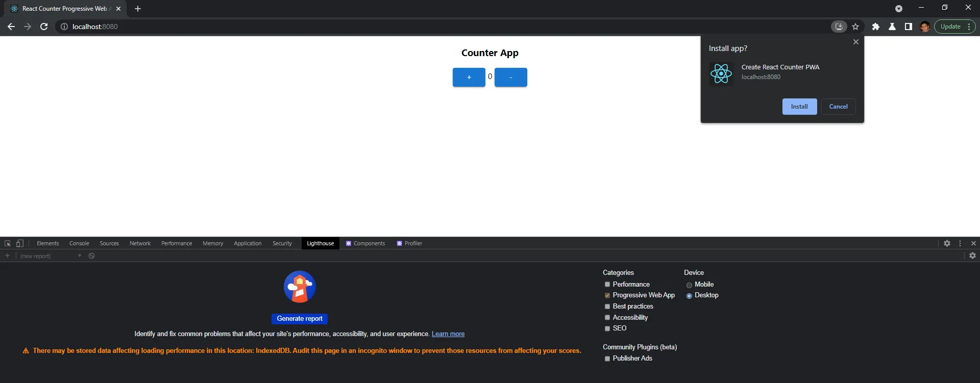980x383 pixels.
Task: Reload the localhost page
Action: 44,27
